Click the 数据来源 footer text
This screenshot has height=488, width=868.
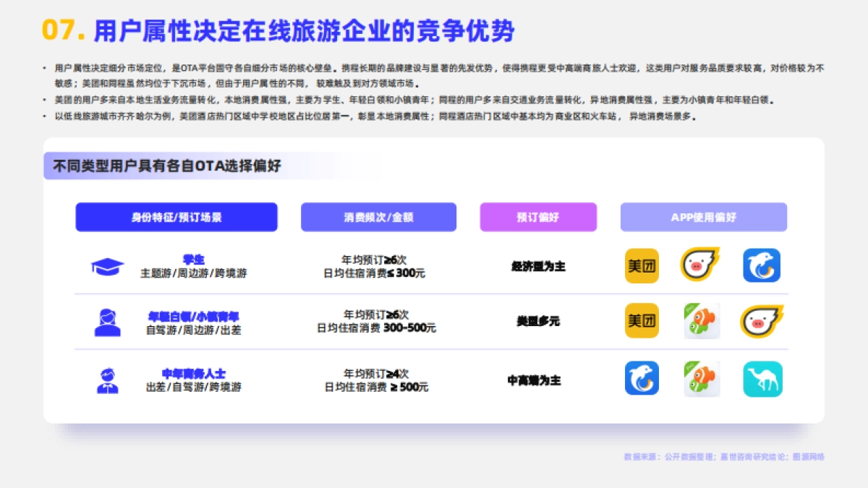(x=723, y=456)
